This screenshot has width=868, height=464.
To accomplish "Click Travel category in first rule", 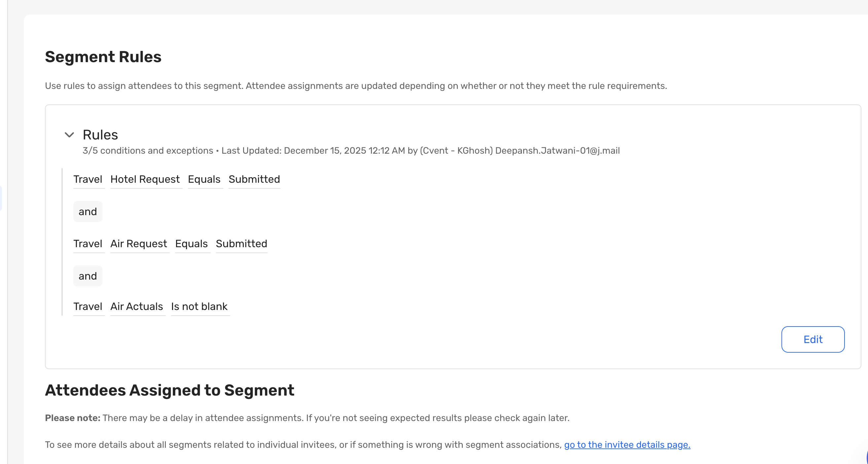I will pos(88,179).
